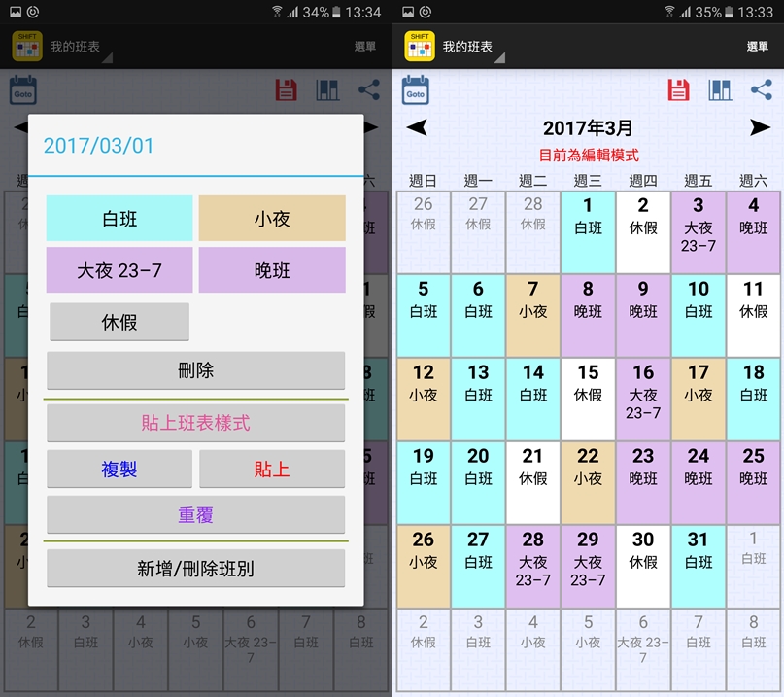
Task: Open 選單 menu on the right screen
Action: [x=758, y=47]
